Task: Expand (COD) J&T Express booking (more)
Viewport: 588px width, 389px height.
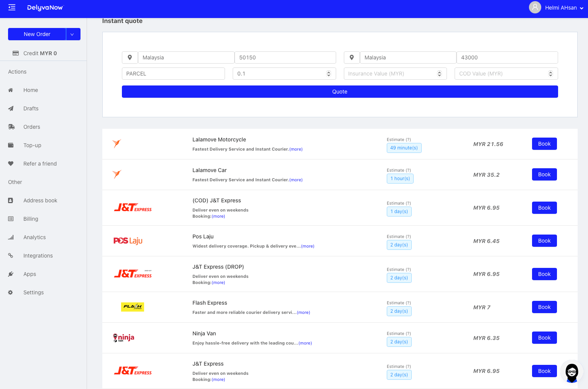Action: tap(218, 217)
